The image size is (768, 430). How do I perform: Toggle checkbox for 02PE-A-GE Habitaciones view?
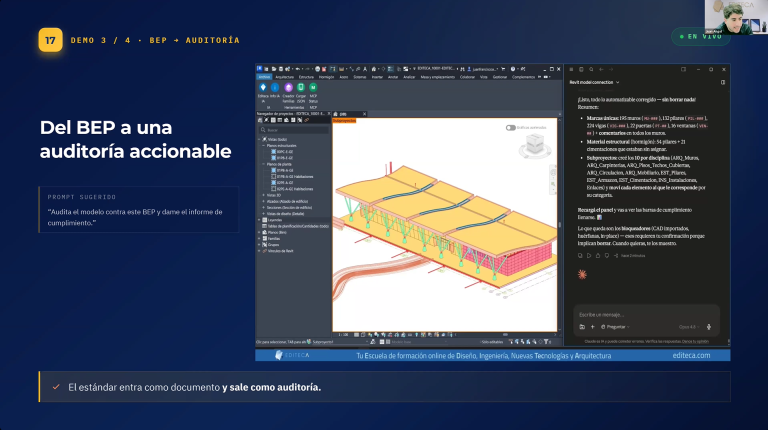pos(273,189)
